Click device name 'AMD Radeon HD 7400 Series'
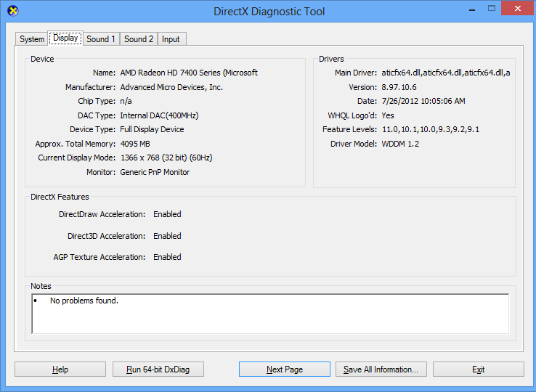The height and width of the screenshot is (392, 536). coord(189,73)
